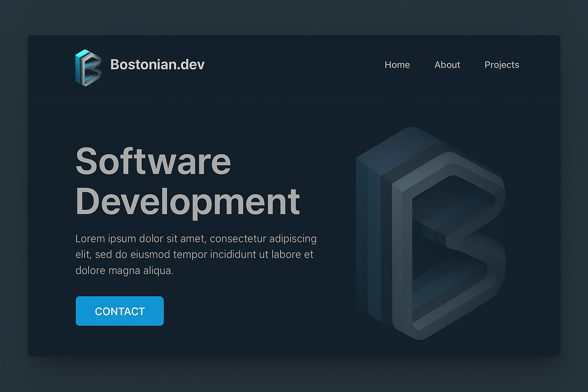The height and width of the screenshot is (392, 588).
Task: Click the large 3D B hero illustration
Action: click(x=431, y=234)
